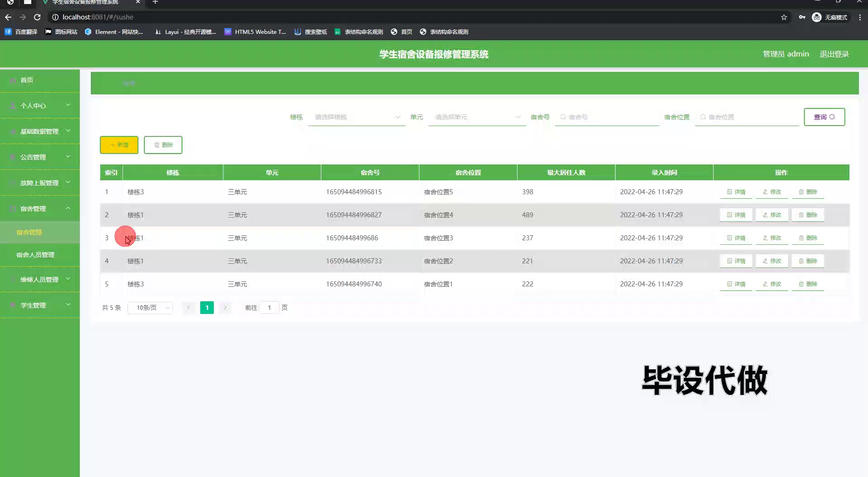Log out via 退出登录
The image size is (868, 477).
tap(834, 54)
